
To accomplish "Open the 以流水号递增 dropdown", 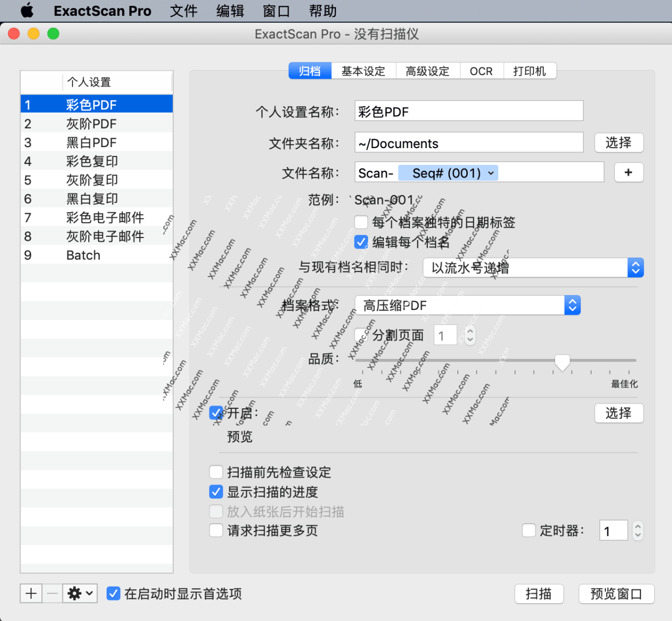I will (x=533, y=268).
